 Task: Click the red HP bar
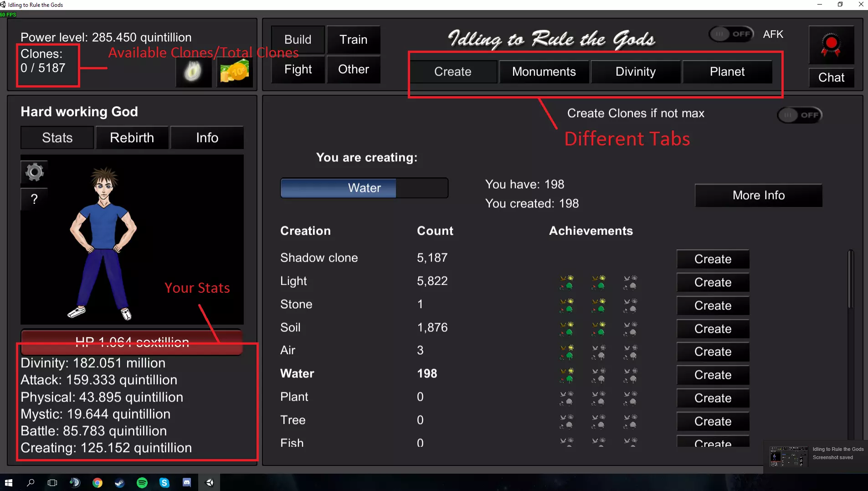(132, 342)
